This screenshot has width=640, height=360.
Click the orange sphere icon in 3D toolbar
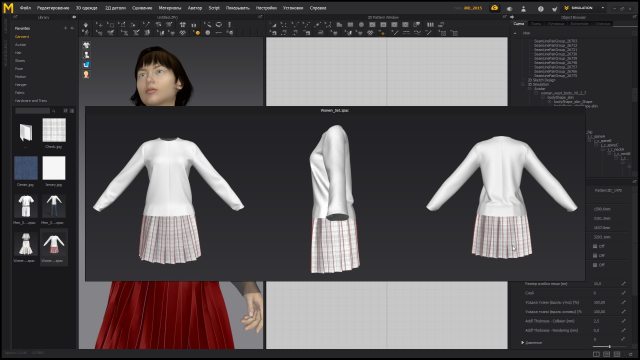[x=198, y=33]
